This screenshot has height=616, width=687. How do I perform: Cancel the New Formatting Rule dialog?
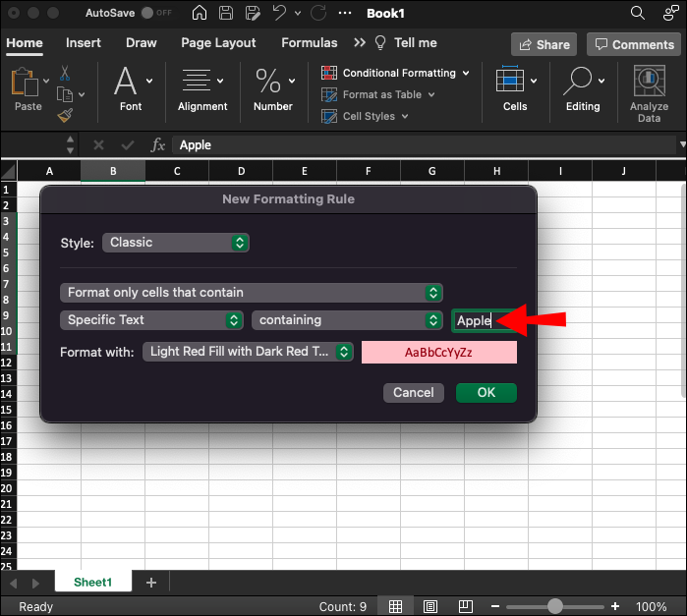click(413, 393)
